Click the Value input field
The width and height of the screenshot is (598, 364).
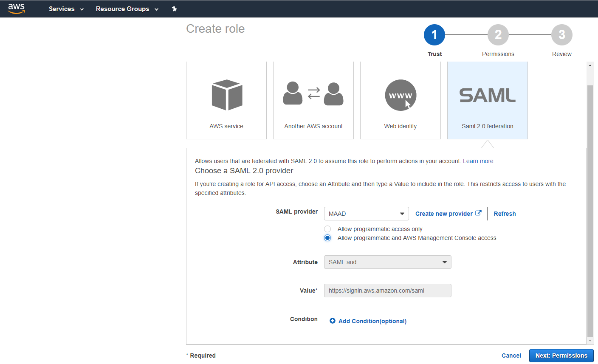pyautogui.click(x=387, y=291)
